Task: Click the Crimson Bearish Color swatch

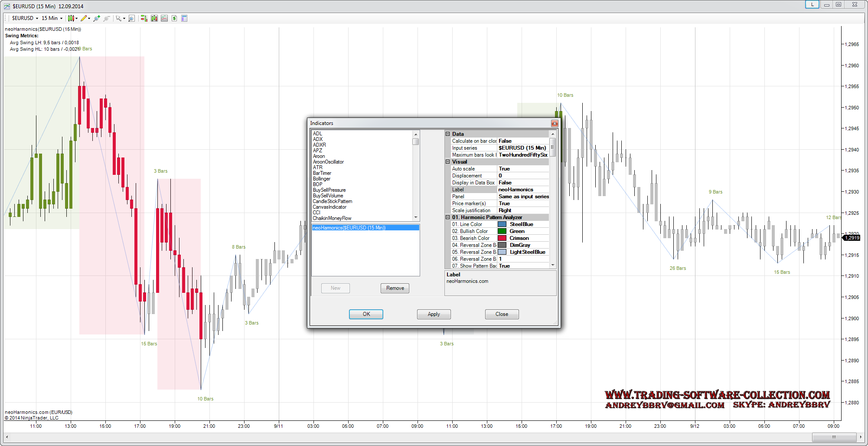Action: pyautogui.click(x=502, y=238)
